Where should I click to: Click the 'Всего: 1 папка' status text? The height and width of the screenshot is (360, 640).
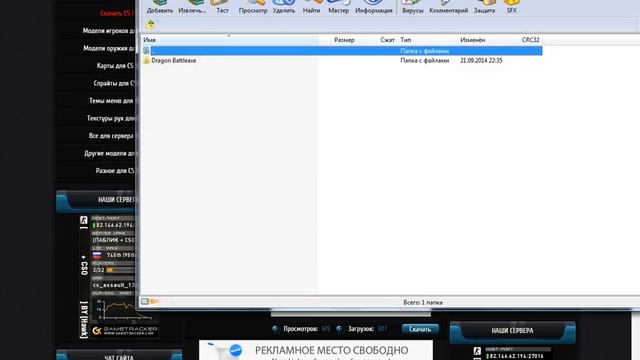tap(423, 302)
